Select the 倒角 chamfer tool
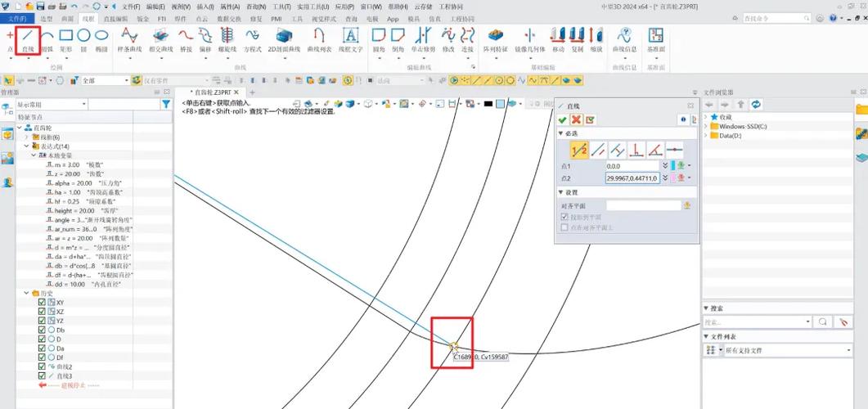 398,40
